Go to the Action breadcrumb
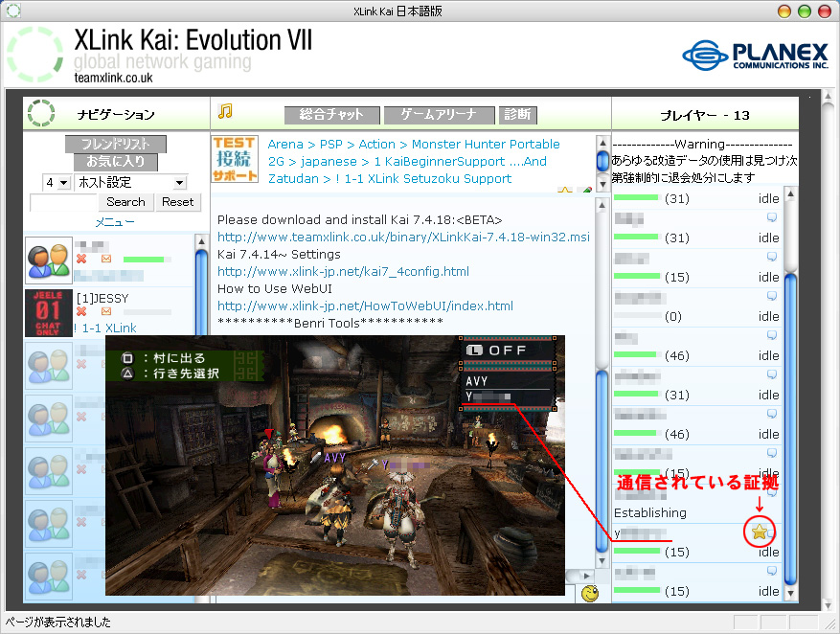This screenshot has height=634, width=840. pyautogui.click(x=377, y=144)
